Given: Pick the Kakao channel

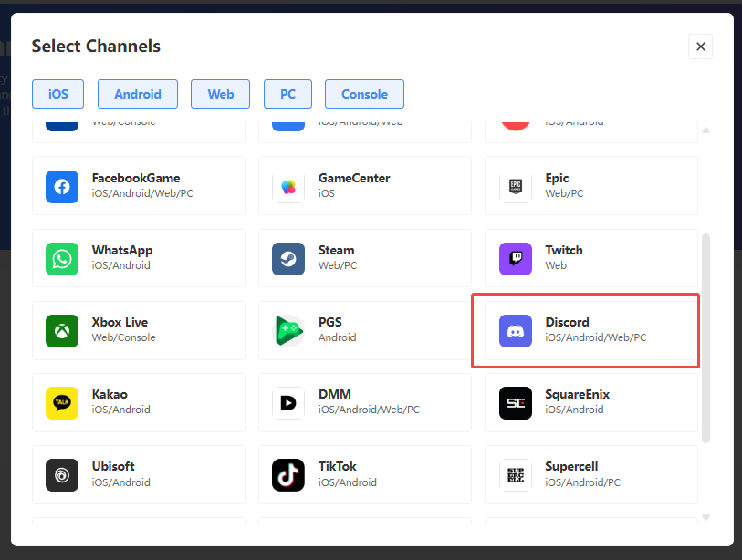Looking at the screenshot, I should click(138, 402).
